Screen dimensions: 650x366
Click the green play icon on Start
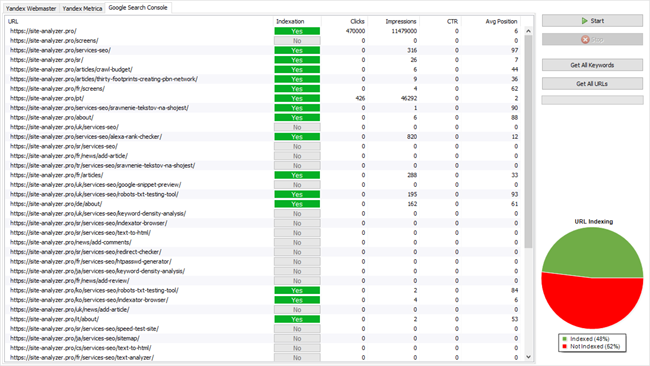pos(585,21)
